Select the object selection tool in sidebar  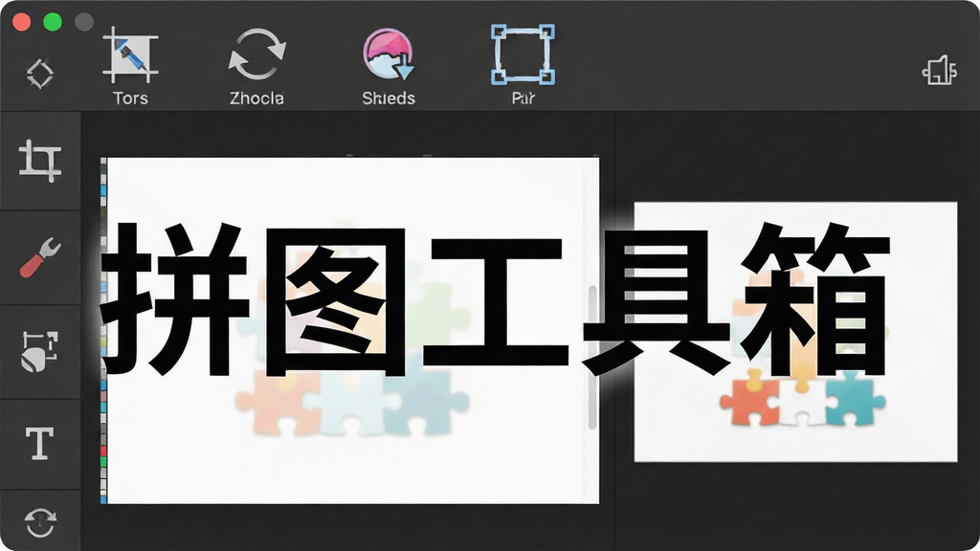coord(40,352)
